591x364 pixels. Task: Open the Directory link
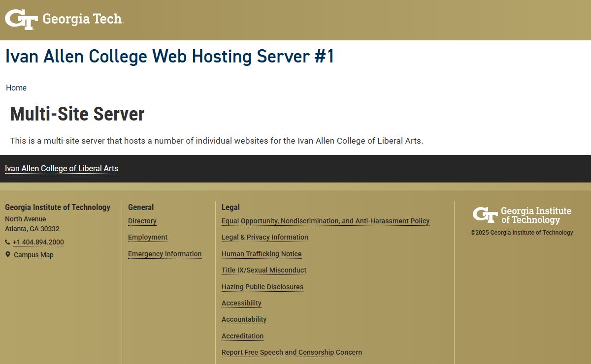click(142, 221)
